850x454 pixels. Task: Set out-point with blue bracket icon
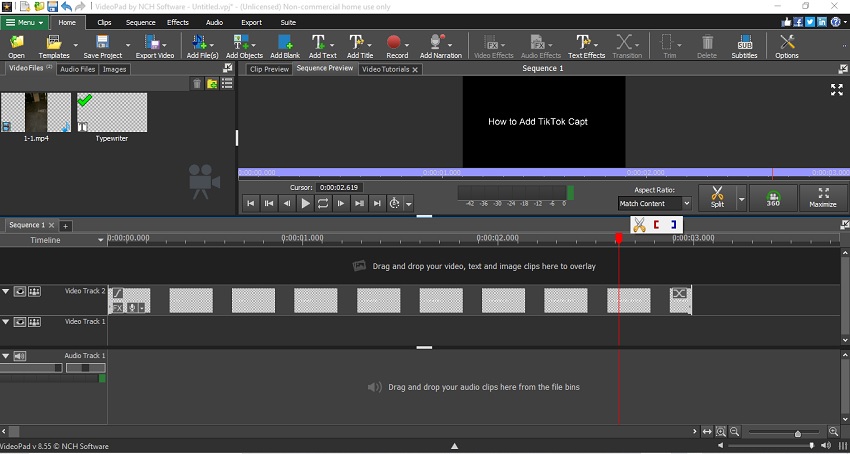[673, 225]
